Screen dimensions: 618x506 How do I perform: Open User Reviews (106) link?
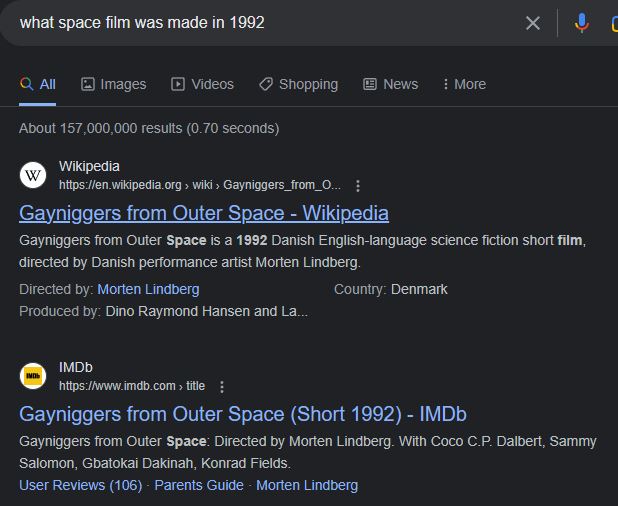[80, 485]
